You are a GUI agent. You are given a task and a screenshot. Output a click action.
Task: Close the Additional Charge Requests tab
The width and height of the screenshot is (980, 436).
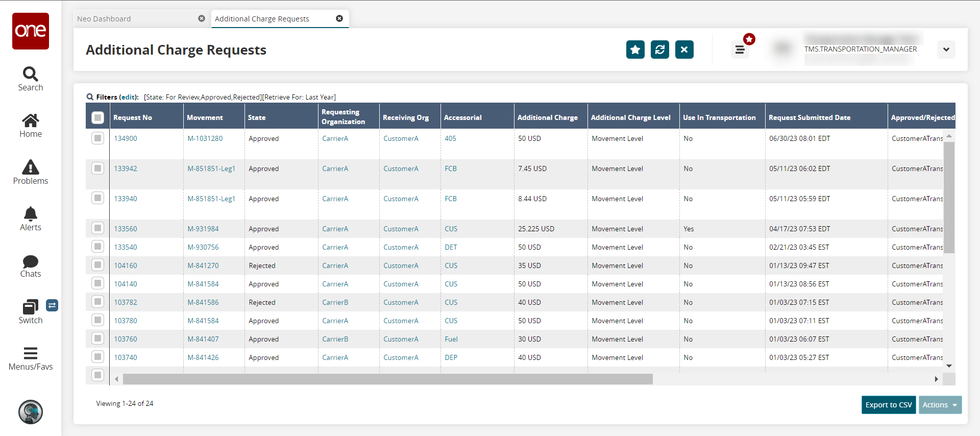pyautogui.click(x=339, y=18)
